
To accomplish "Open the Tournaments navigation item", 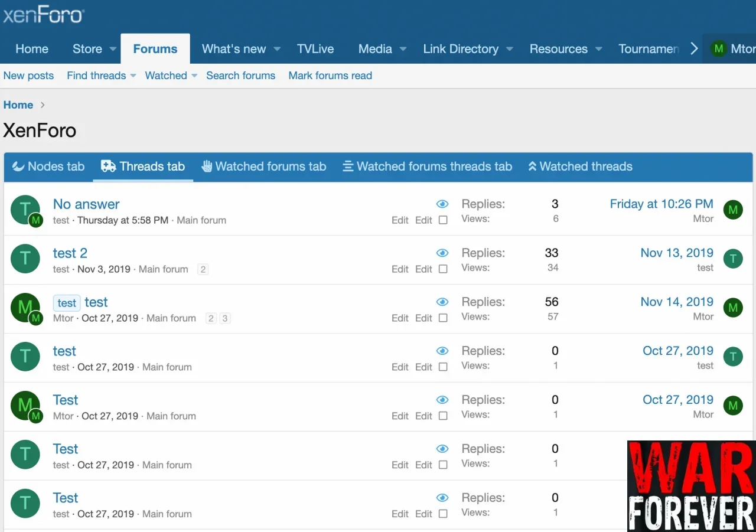I will coord(649,49).
